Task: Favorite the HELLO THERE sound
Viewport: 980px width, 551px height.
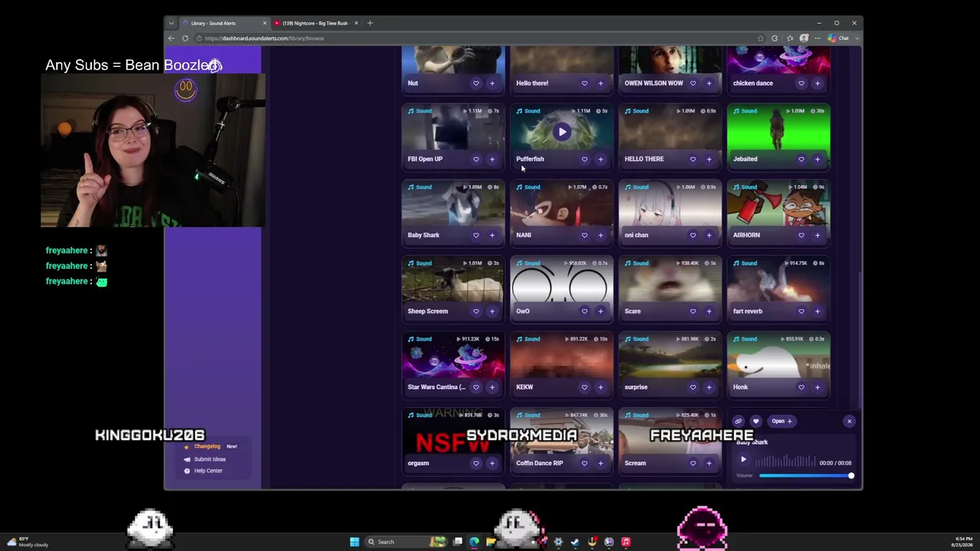Action: [x=693, y=159]
